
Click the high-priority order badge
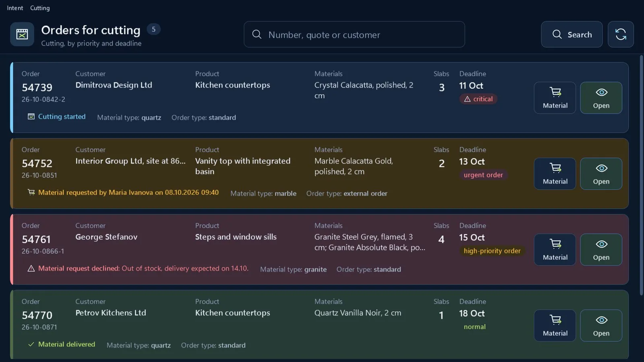click(492, 251)
